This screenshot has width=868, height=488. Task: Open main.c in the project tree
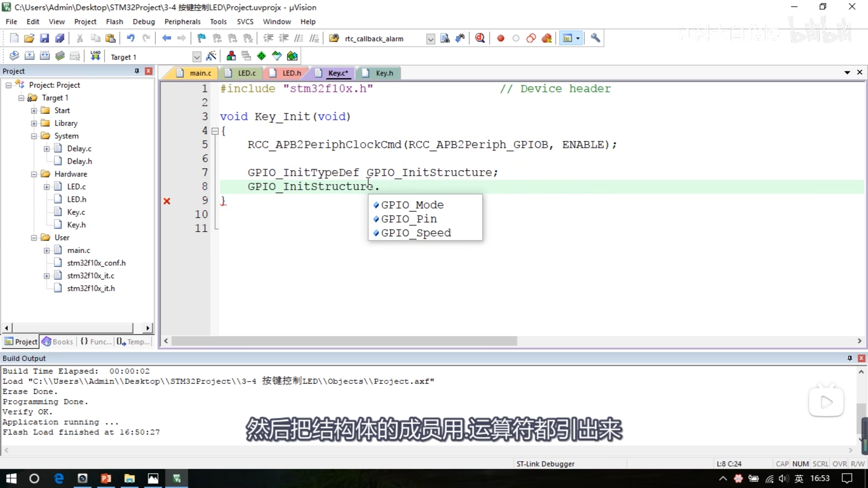click(78, 250)
